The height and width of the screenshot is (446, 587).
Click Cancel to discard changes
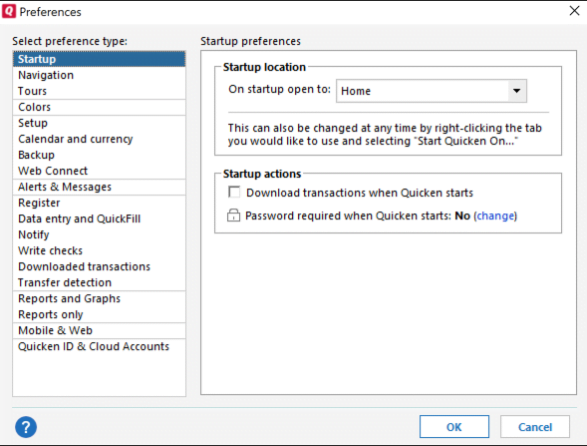(535, 427)
